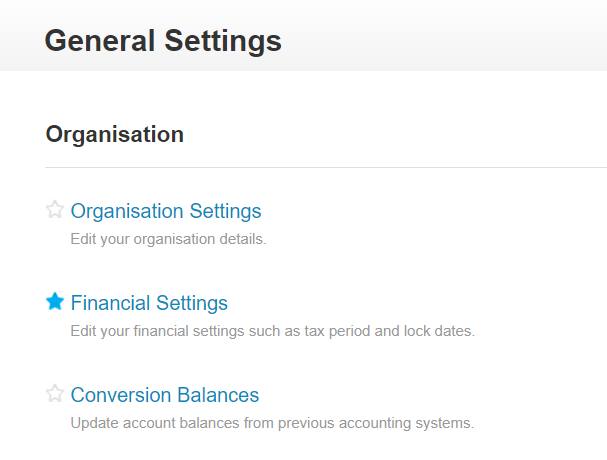Screen dimensions: 607x460
Task: Click the word "Settings" in the page title
Action: [224, 41]
